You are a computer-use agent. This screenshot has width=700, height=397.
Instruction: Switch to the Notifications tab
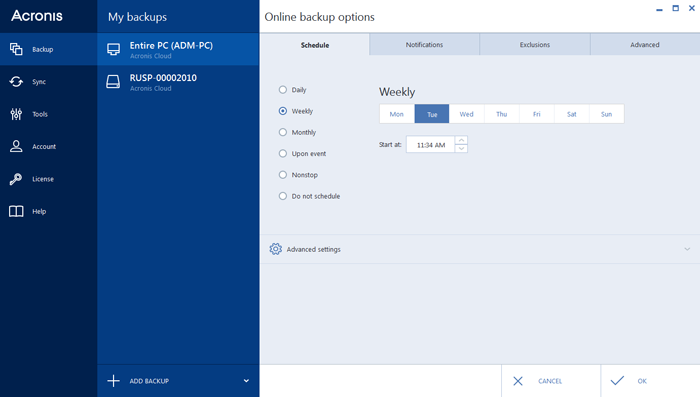(425, 45)
